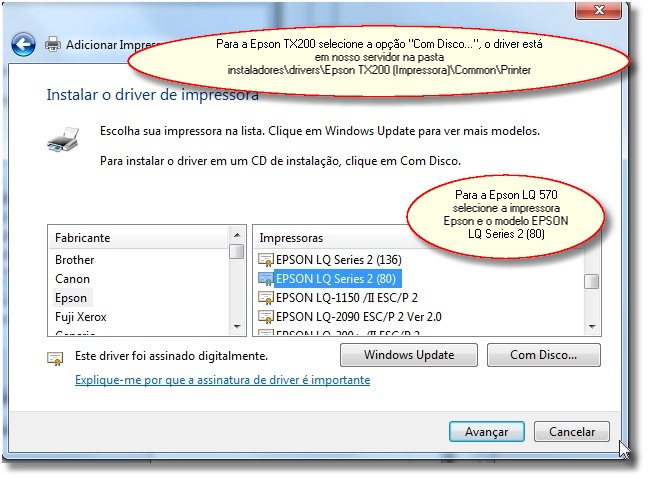Click the digital signature certificate icon
This screenshot has width=649, height=477.
[55, 359]
